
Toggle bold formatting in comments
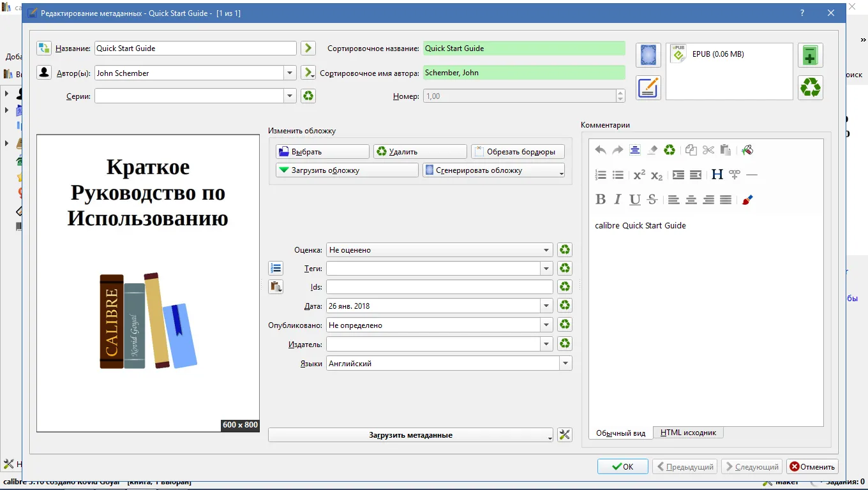(600, 200)
